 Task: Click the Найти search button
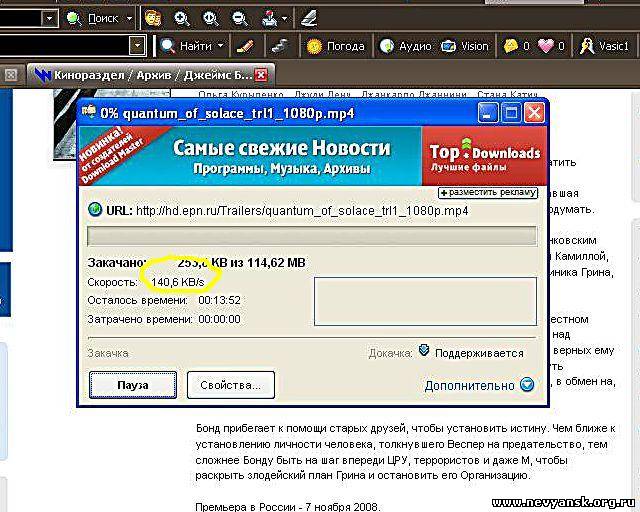(x=186, y=46)
